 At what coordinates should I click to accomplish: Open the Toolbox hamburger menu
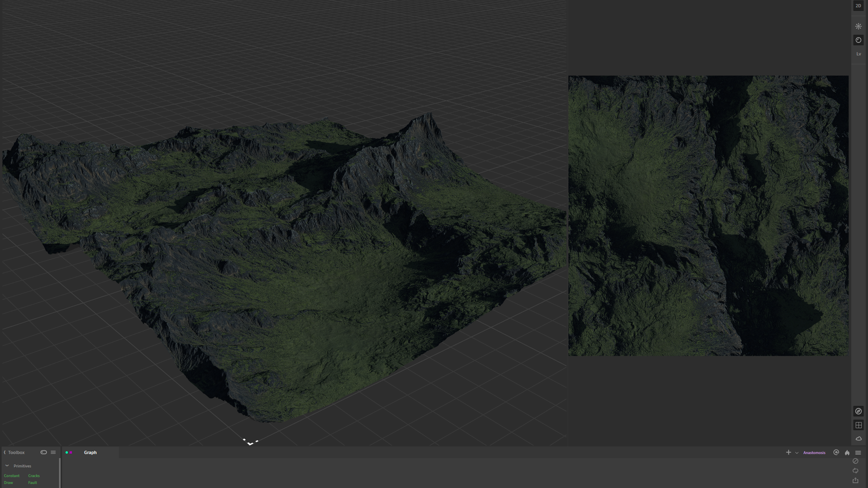(x=53, y=452)
